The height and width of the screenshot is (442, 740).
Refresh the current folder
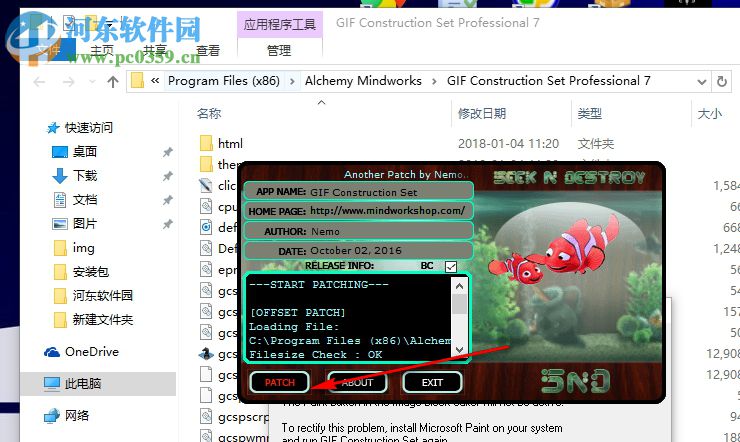722,82
